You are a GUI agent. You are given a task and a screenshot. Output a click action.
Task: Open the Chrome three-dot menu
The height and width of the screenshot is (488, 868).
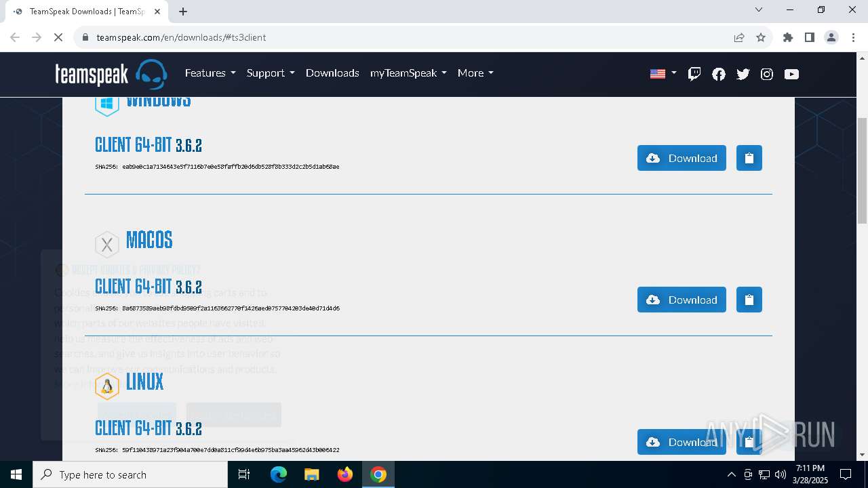point(853,37)
